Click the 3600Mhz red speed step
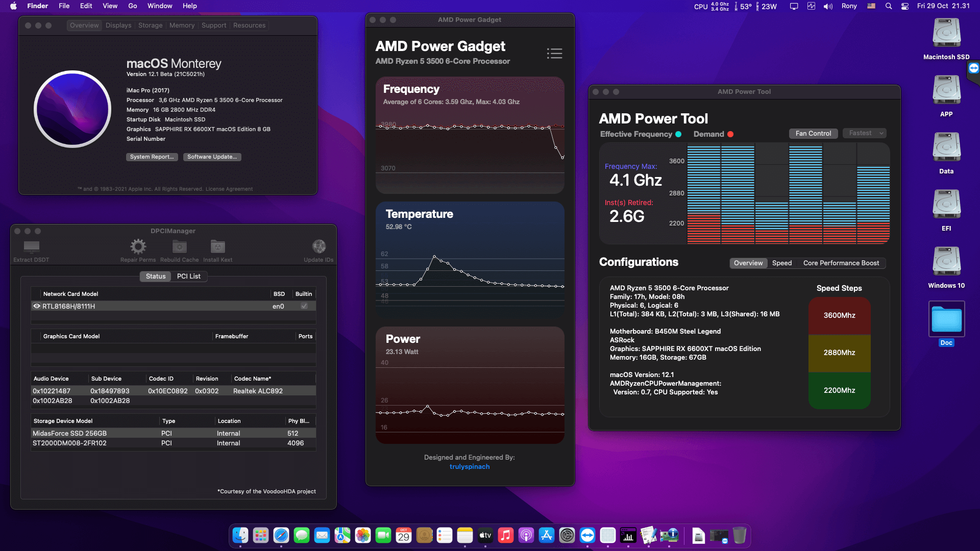The height and width of the screenshot is (551, 980). pos(839,316)
